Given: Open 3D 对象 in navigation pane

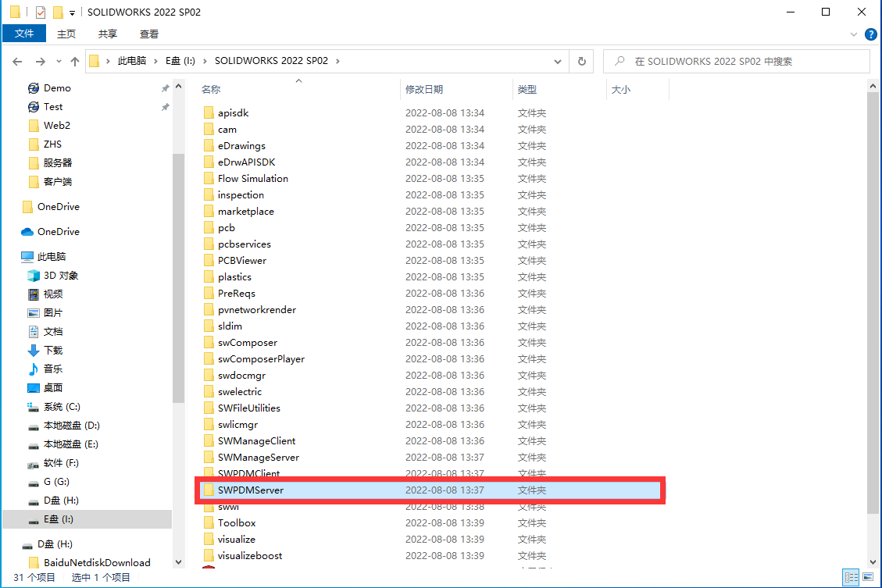Looking at the screenshot, I should [61, 276].
